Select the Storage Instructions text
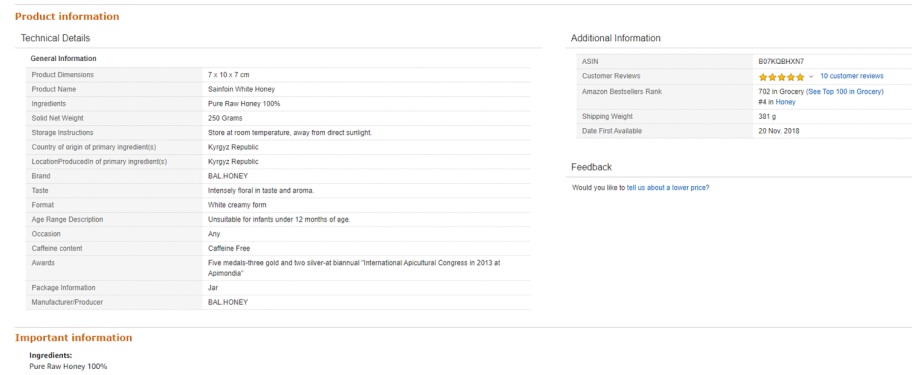The width and height of the screenshot is (920, 375). pyautogui.click(x=290, y=133)
